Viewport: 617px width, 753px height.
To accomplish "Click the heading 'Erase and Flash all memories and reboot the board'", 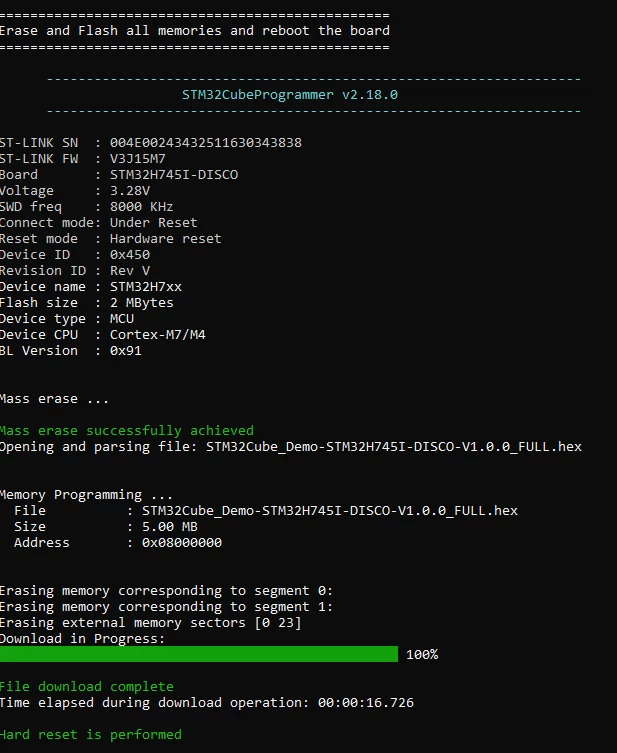I will point(194,31).
